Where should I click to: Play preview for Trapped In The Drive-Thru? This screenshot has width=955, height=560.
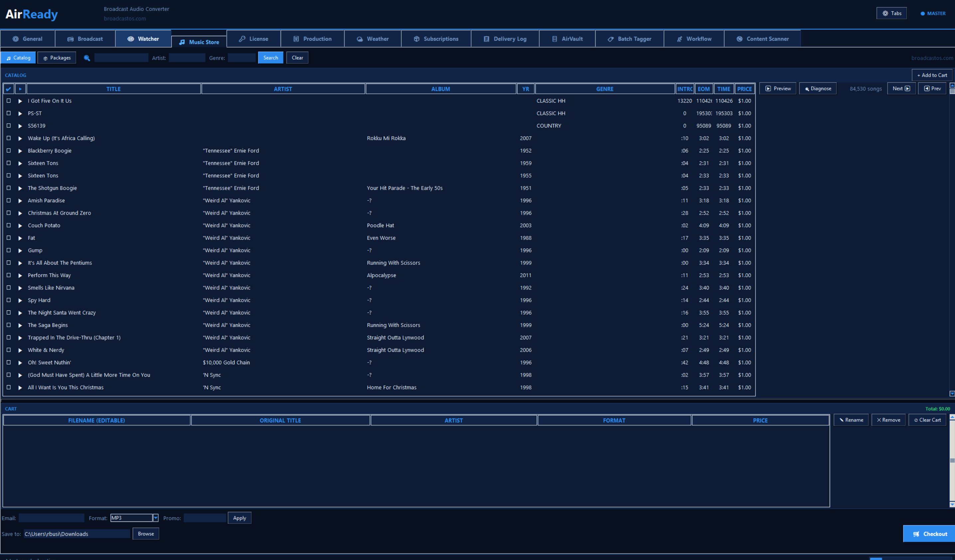pos(20,338)
